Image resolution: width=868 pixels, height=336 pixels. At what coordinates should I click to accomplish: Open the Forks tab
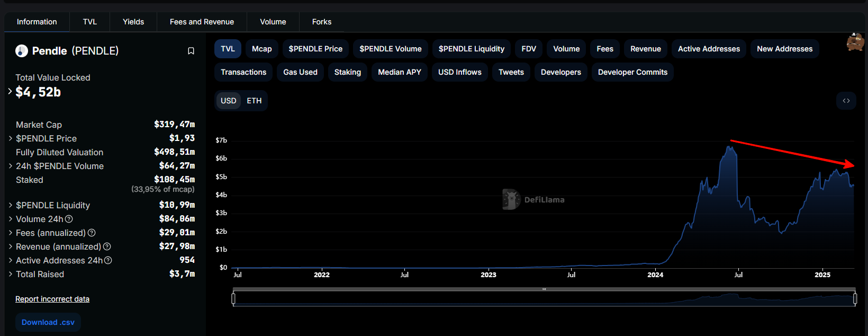click(x=322, y=22)
